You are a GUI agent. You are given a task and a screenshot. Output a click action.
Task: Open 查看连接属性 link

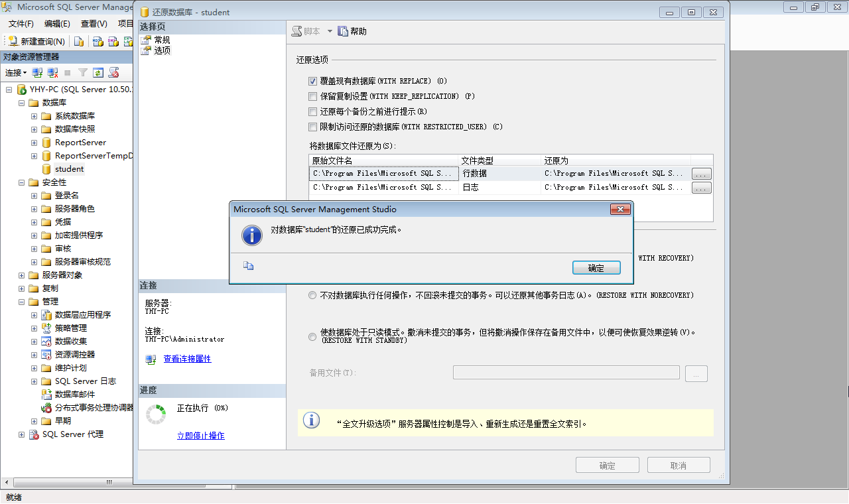tap(187, 359)
